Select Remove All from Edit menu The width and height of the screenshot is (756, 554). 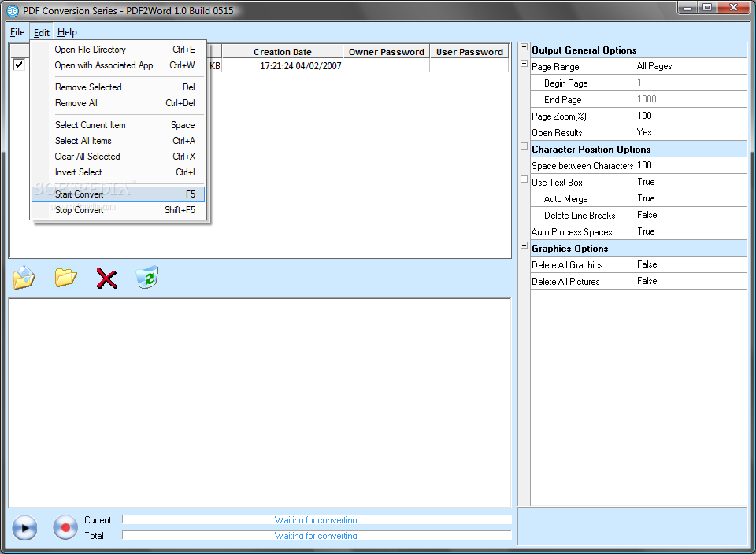click(x=118, y=103)
